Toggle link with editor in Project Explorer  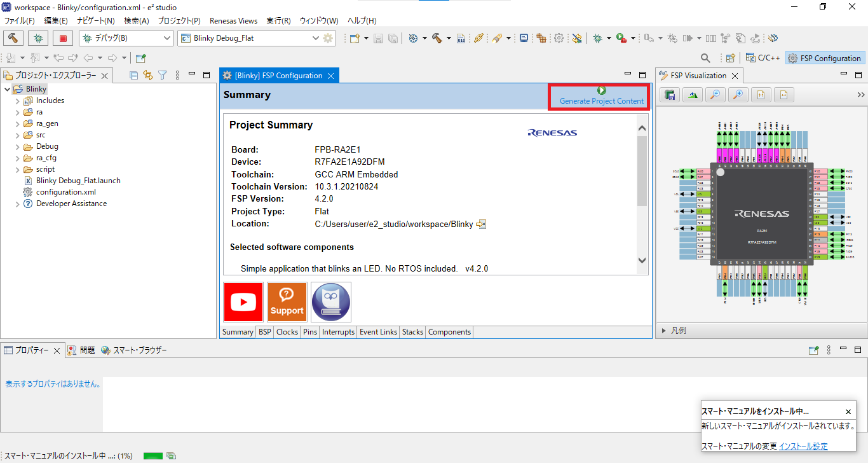click(x=148, y=76)
